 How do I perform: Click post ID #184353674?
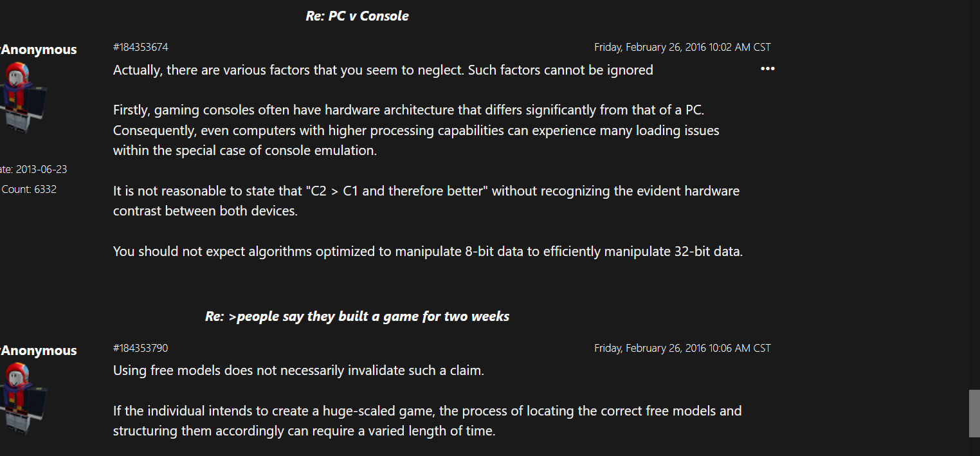[x=141, y=47]
